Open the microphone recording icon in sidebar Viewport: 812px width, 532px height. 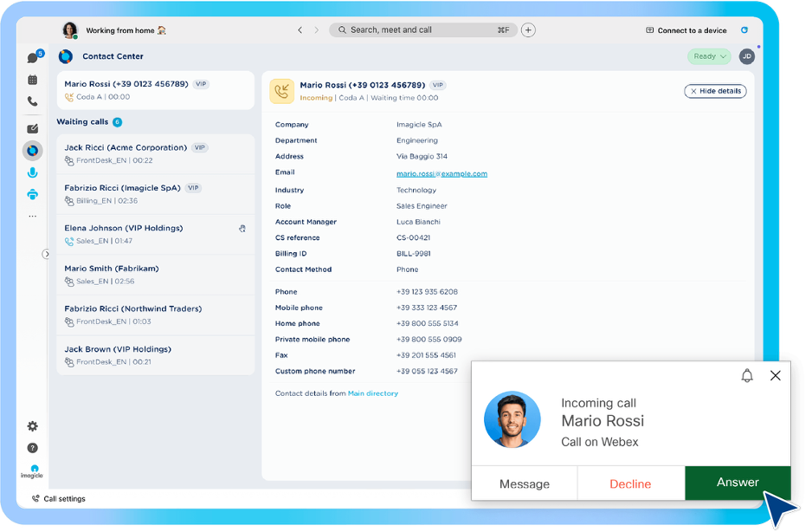(x=33, y=172)
